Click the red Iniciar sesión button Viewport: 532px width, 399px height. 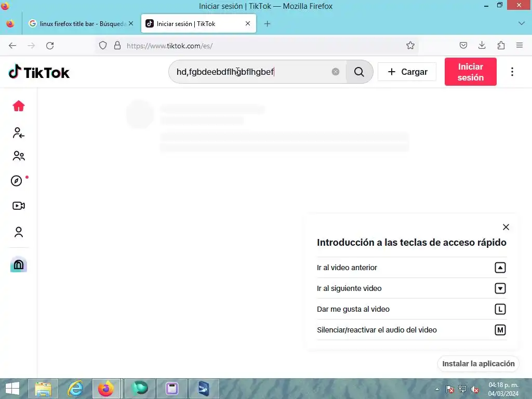pos(470,72)
